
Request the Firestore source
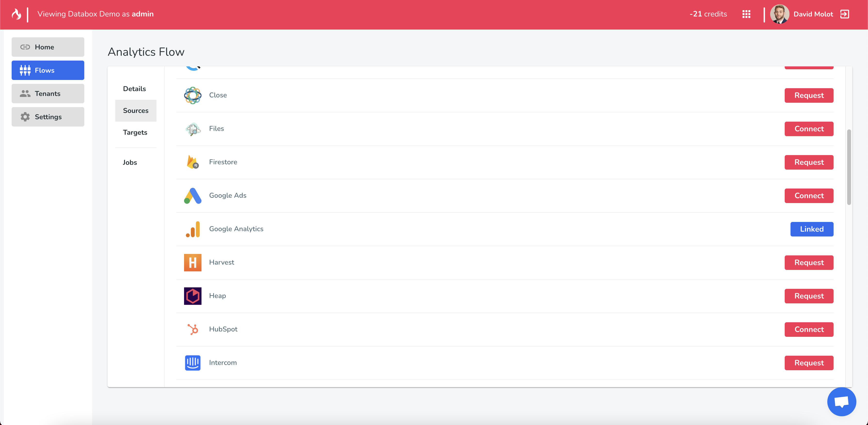point(809,162)
